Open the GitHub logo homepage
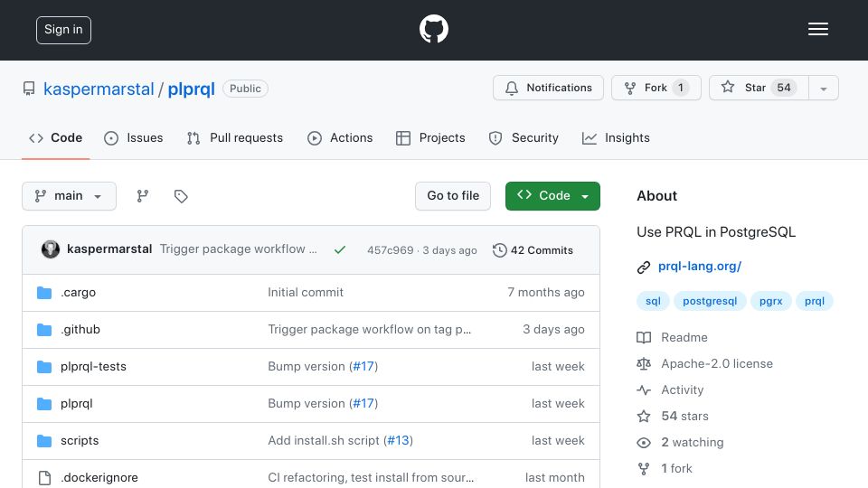This screenshot has width=868, height=488. 433,29
